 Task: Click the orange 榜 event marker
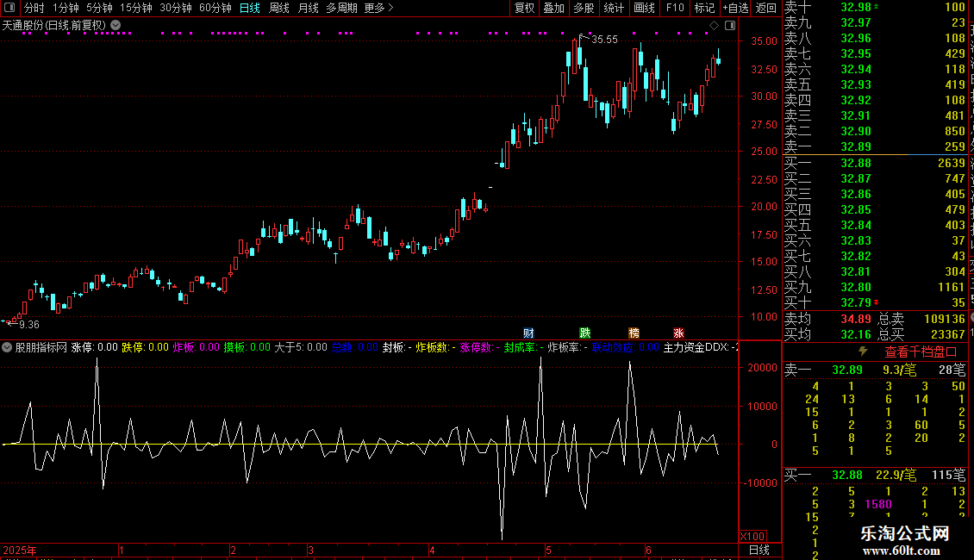click(634, 333)
